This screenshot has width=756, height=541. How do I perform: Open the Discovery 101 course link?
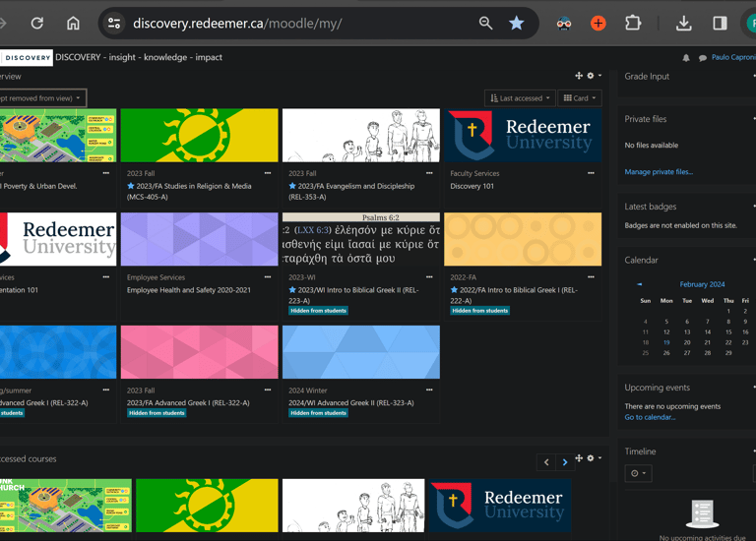[x=472, y=186]
